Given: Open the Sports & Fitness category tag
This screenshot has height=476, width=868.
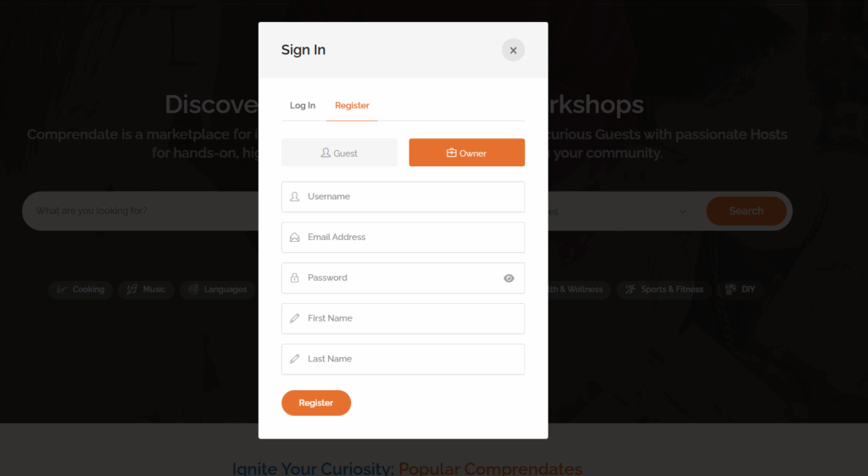Looking at the screenshot, I should [665, 289].
